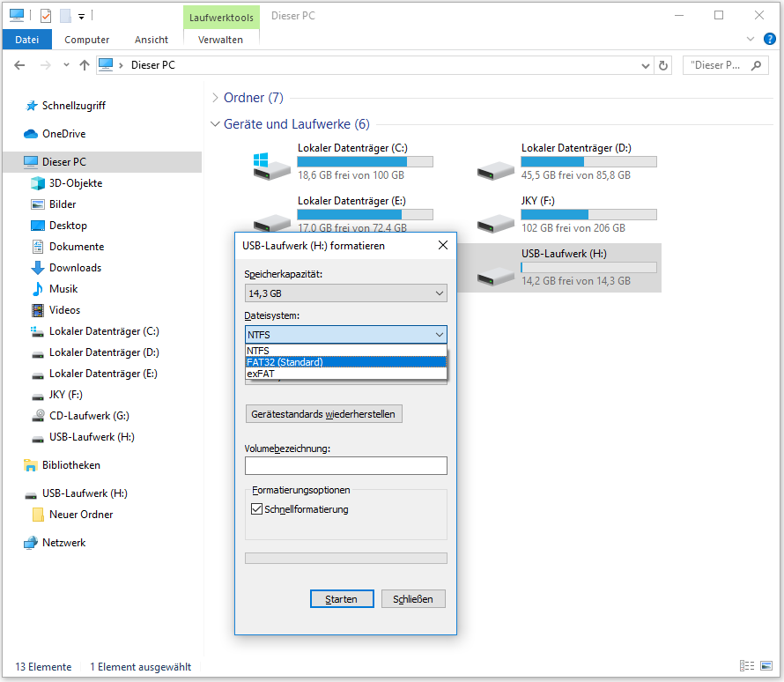Screen dimensions: 784x682
Task: Collapse the Geräte und Laufwerke group
Action: [215, 124]
